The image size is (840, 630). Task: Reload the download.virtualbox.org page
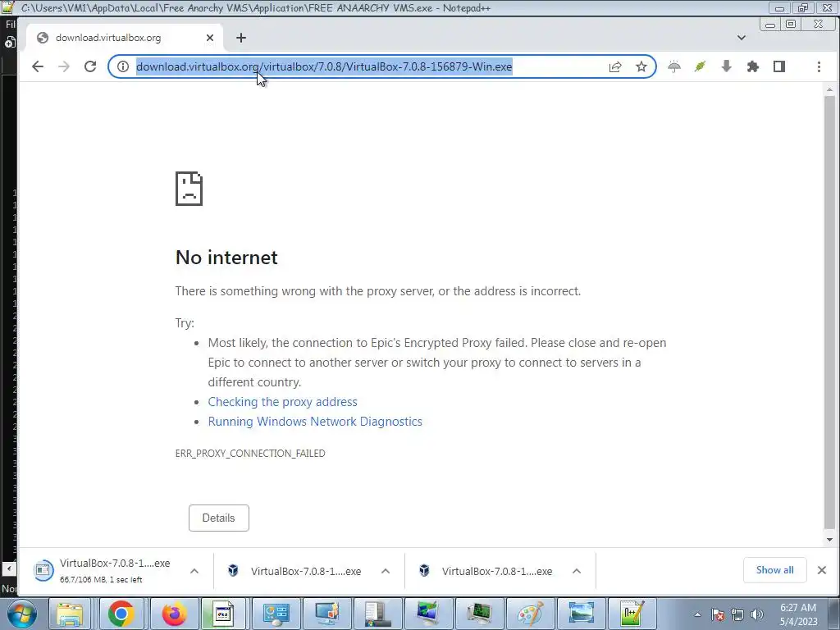pyautogui.click(x=90, y=66)
